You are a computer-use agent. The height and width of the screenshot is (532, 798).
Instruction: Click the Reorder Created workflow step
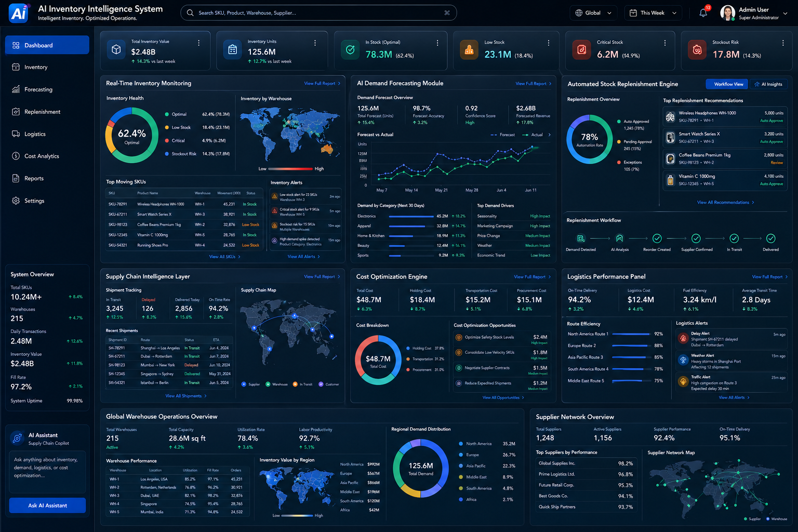(657, 238)
